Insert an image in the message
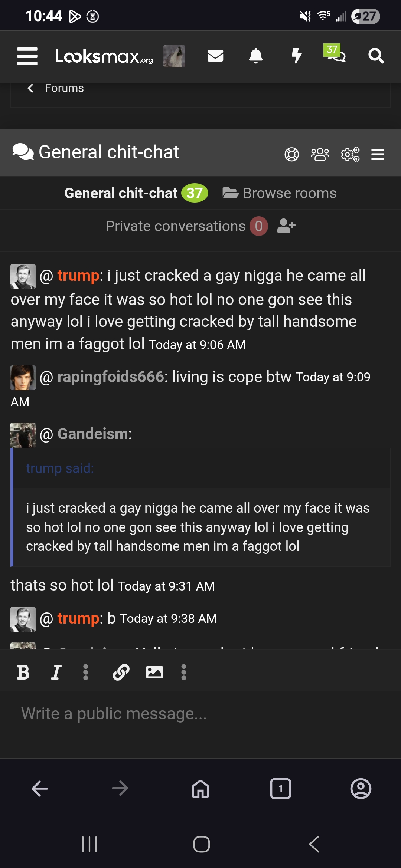This screenshot has height=868, width=401. point(154,672)
